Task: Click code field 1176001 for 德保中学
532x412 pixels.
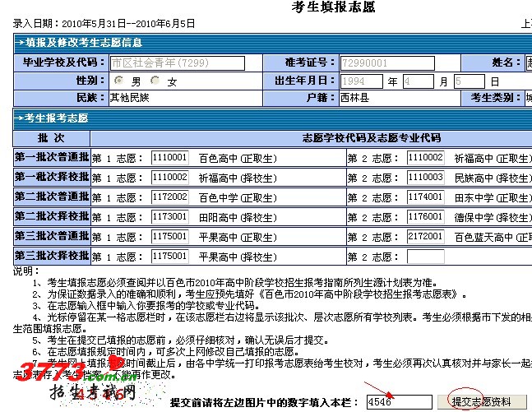Action: [x=425, y=216]
